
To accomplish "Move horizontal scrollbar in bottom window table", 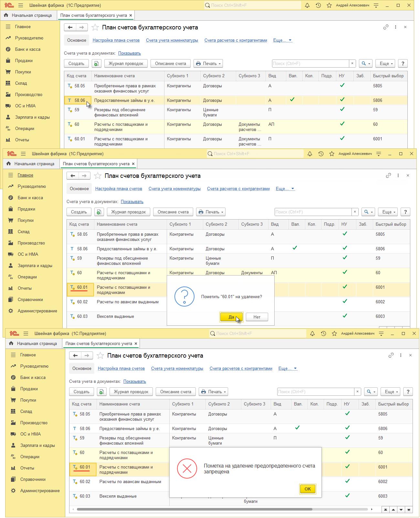I will pos(194,509).
